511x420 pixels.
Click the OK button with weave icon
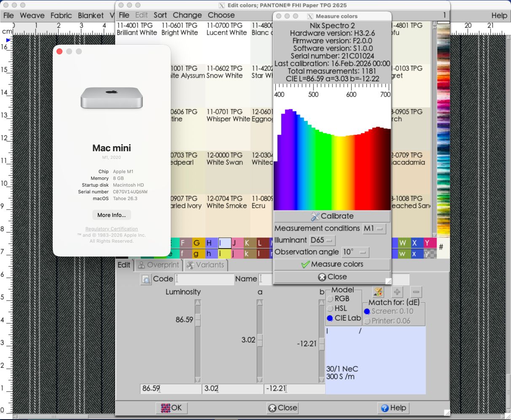(x=172, y=408)
